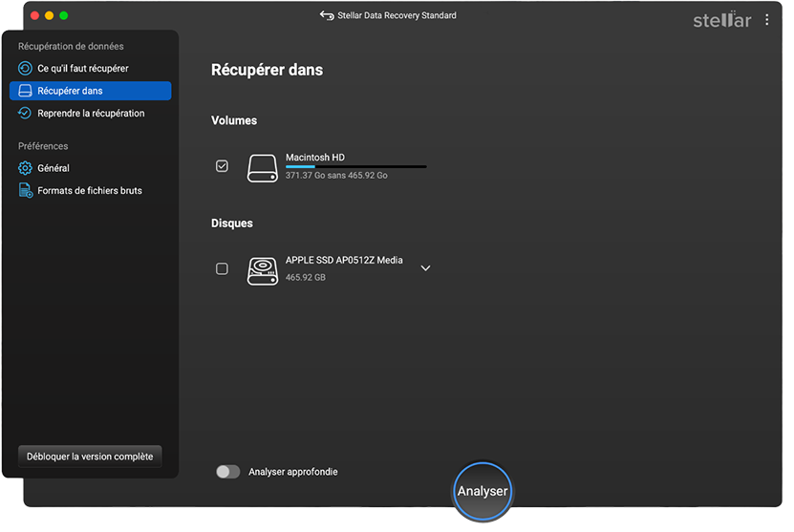Uncheck the Macintosh HD checkbox

point(223,166)
